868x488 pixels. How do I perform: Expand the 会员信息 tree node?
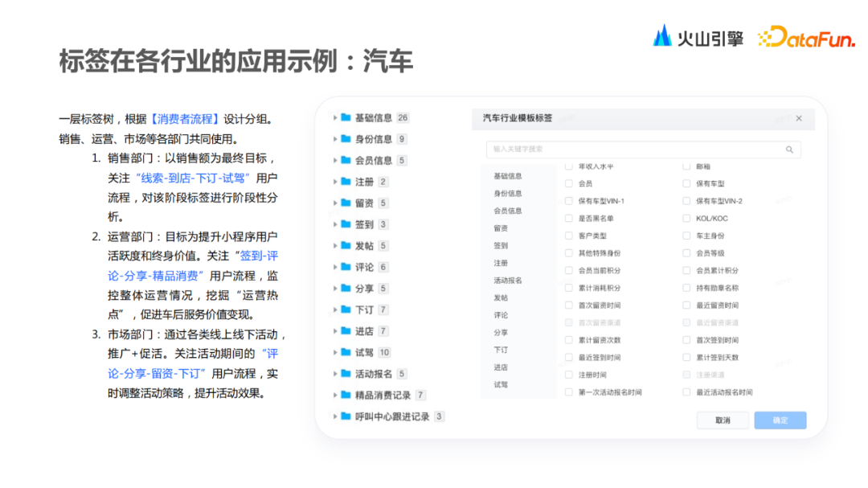point(337,160)
